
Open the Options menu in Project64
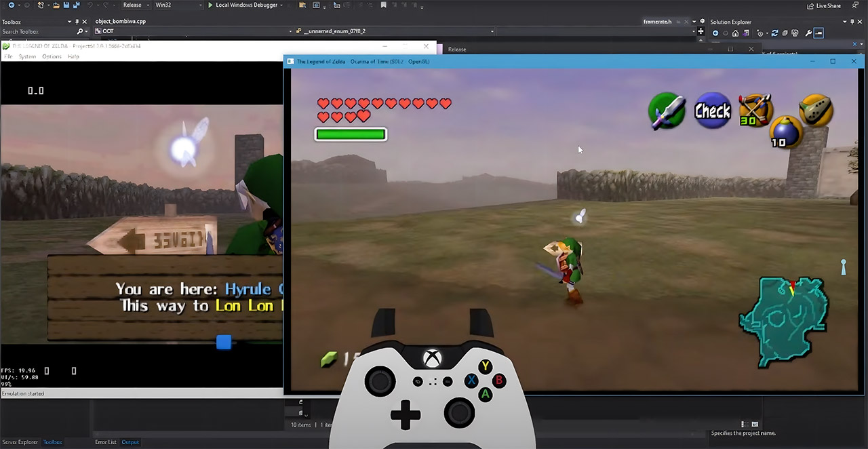[52, 56]
